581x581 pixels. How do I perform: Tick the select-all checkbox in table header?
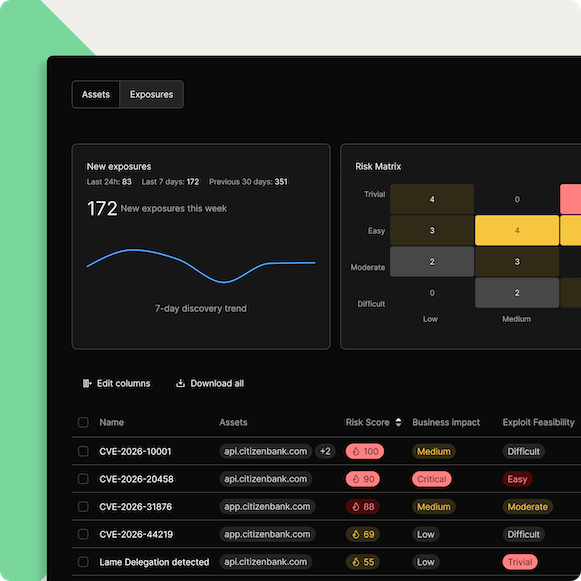[83, 422]
